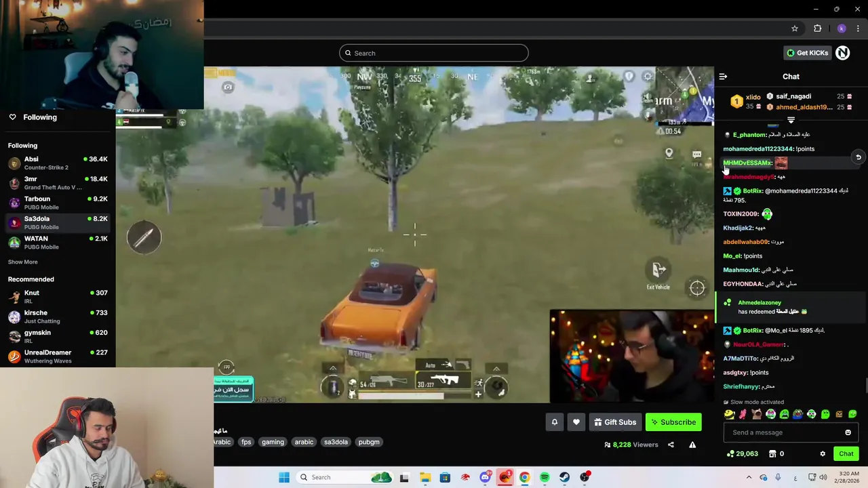The image size is (868, 488).
Task: Click the Send a message field
Action: 791,432
